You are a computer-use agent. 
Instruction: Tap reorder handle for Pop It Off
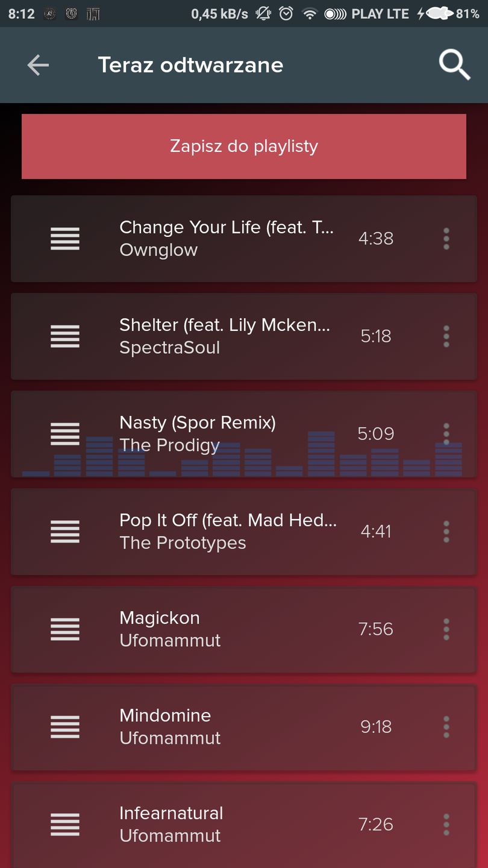(x=65, y=532)
